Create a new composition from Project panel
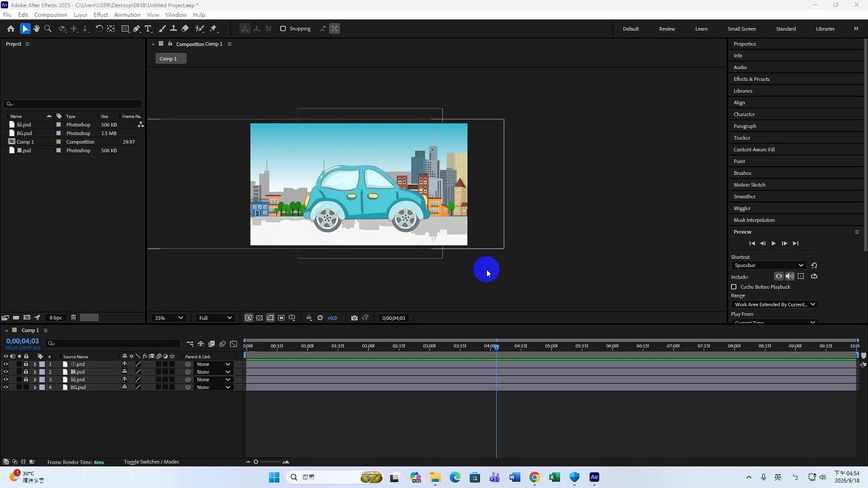This screenshot has width=868, height=488. 26,318
